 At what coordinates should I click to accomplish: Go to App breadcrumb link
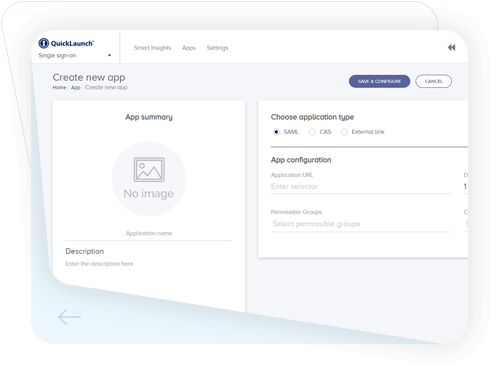(x=76, y=87)
